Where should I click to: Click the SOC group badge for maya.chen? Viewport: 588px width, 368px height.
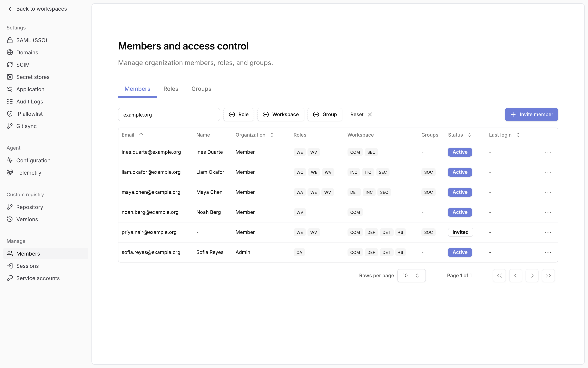(x=428, y=192)
